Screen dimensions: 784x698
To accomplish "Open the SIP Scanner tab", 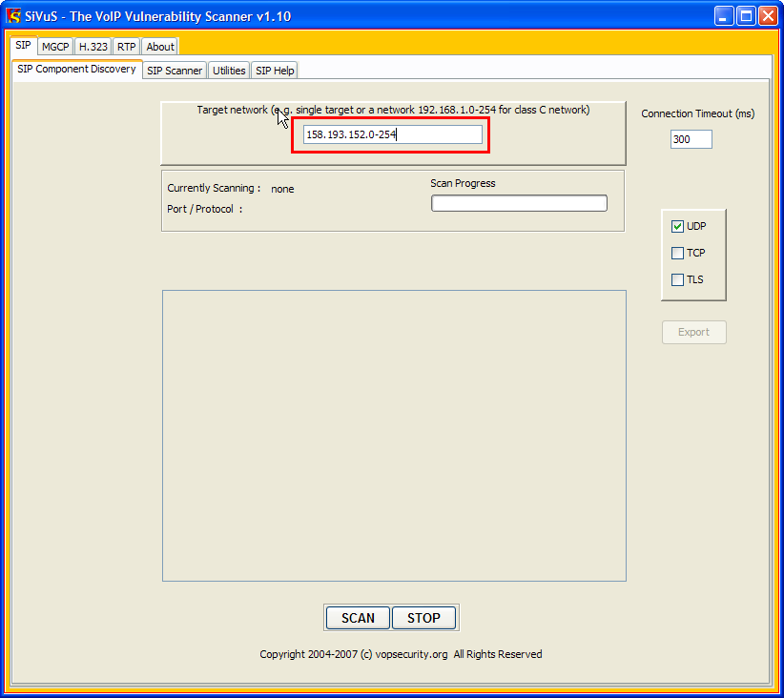I will [175, 71].
